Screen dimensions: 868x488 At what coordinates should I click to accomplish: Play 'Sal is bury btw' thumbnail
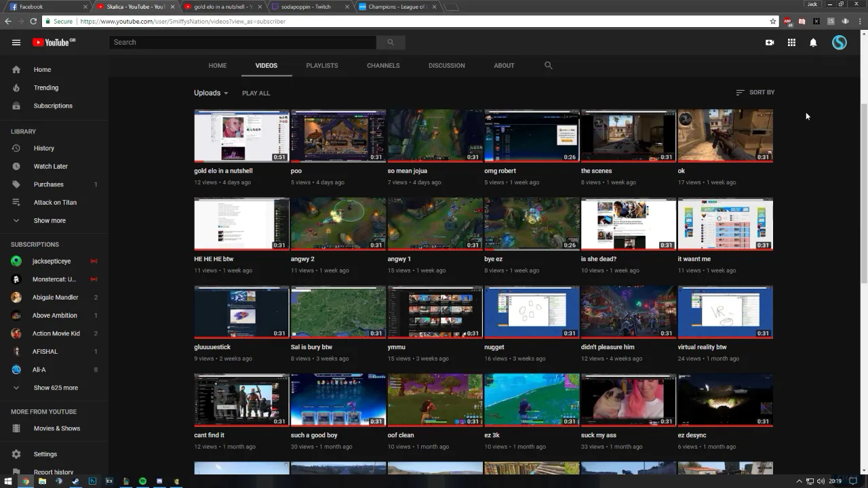point(338,312)
